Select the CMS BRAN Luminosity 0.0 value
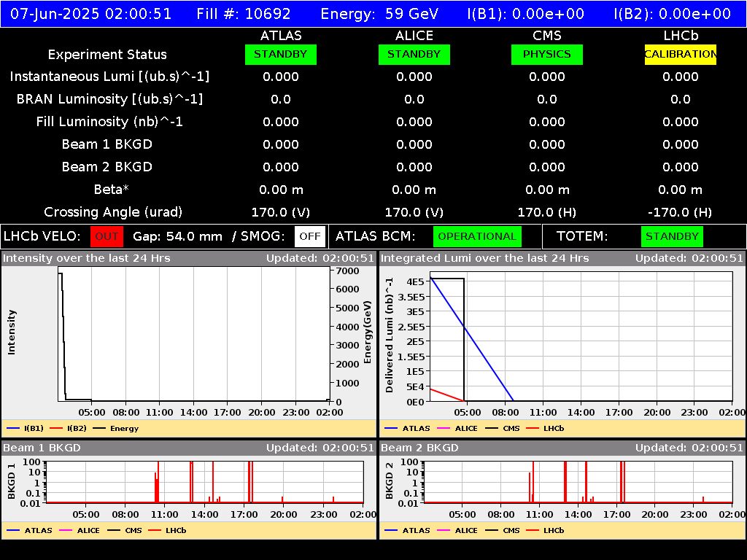Viewport: 747px width, 560px height. pyautogui.click(x=547, y=99)
